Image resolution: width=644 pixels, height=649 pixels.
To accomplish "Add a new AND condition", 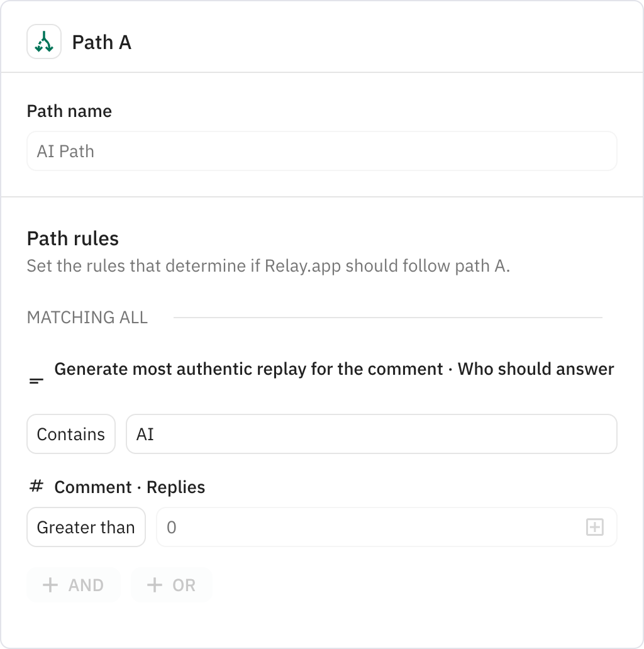I will pos(74,585).
